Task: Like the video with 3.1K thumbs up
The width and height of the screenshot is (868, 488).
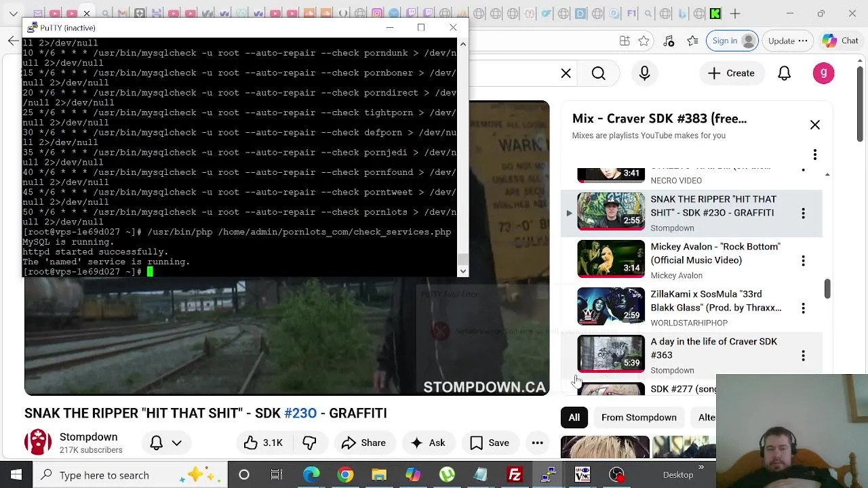Action: [263, 443]
